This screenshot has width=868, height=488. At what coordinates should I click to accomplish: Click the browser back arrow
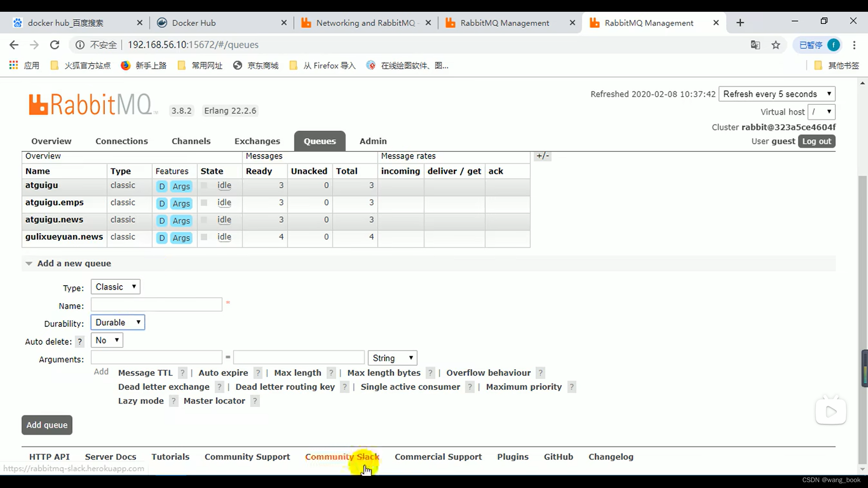coord(14,45)
